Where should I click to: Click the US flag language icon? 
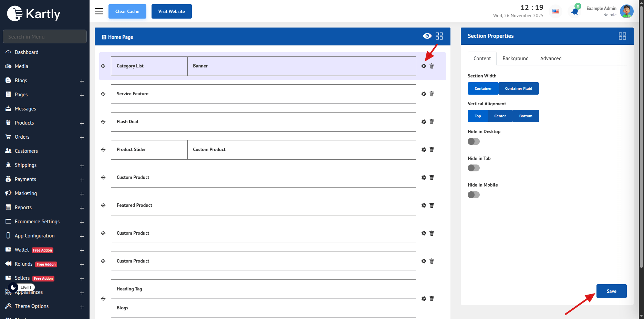[555, 11]
